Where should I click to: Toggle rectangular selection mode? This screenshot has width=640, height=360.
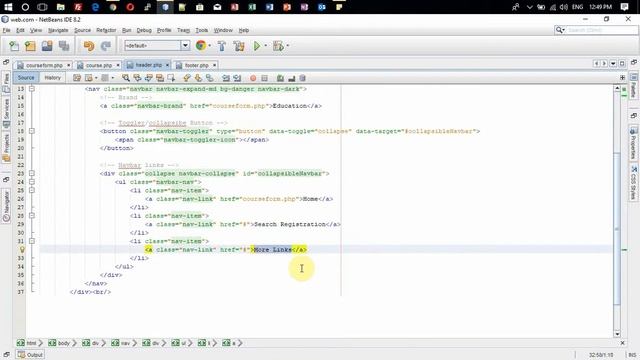[171, 78]
